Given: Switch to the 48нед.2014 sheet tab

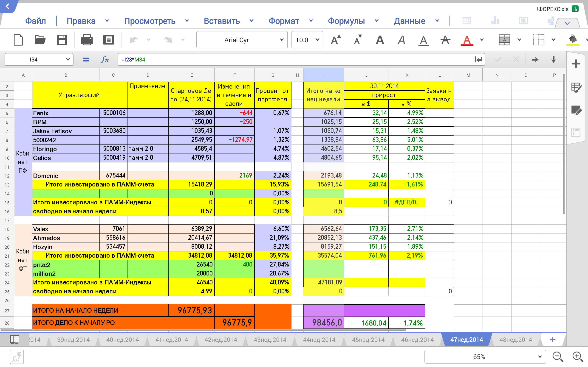Looking at the screenshot, I should 516,339.
